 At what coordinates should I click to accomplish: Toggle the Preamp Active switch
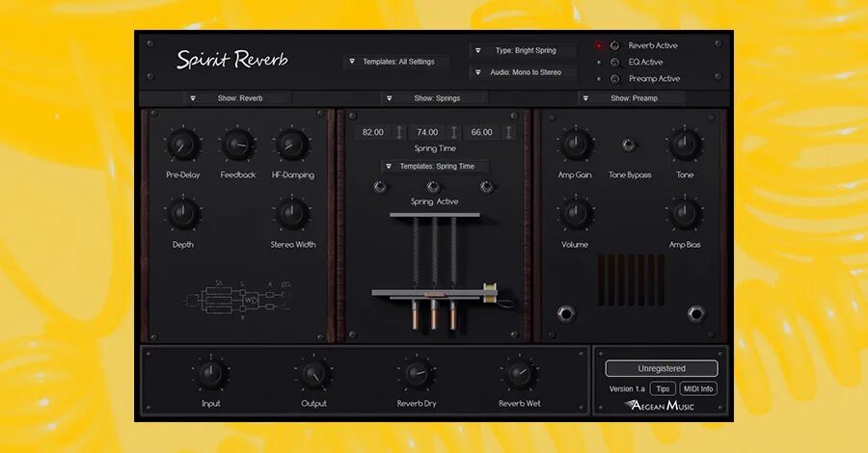(614, 79)
